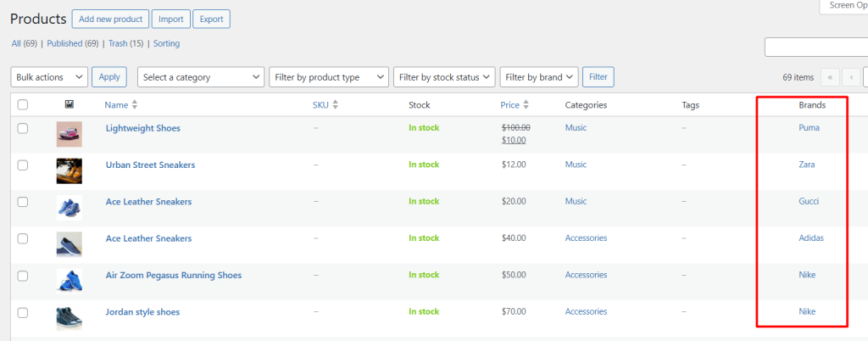The image size is (868, 341).
Task: Click Music category for Lightweight Shoes
Action: tap(576, 128)
